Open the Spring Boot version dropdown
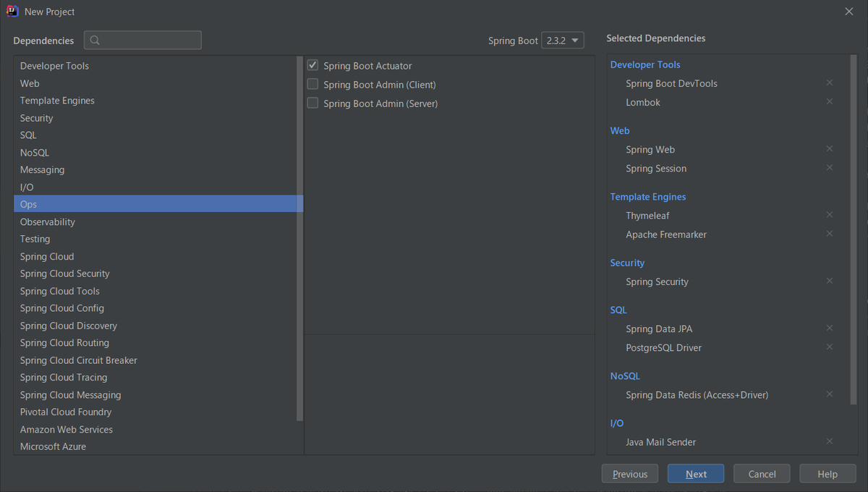The width and height of the screenshot is (868, 492). point(563,41)
